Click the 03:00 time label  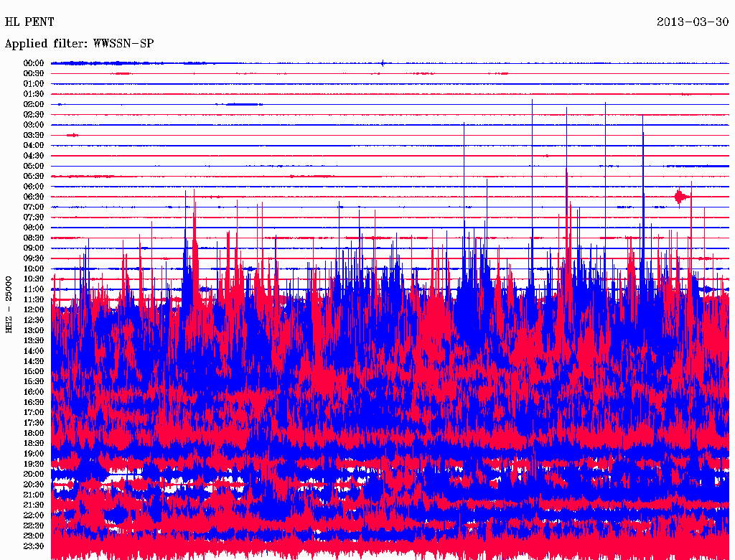click(33, 125)
